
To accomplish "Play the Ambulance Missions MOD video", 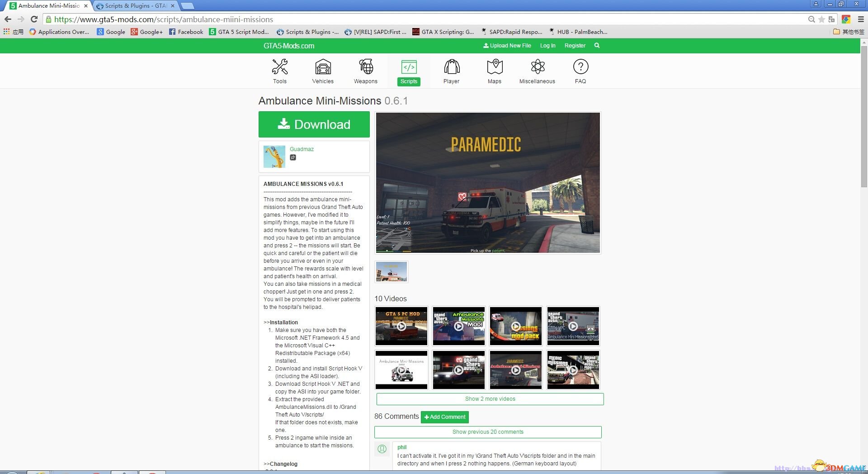I will [x=458, y=326].
